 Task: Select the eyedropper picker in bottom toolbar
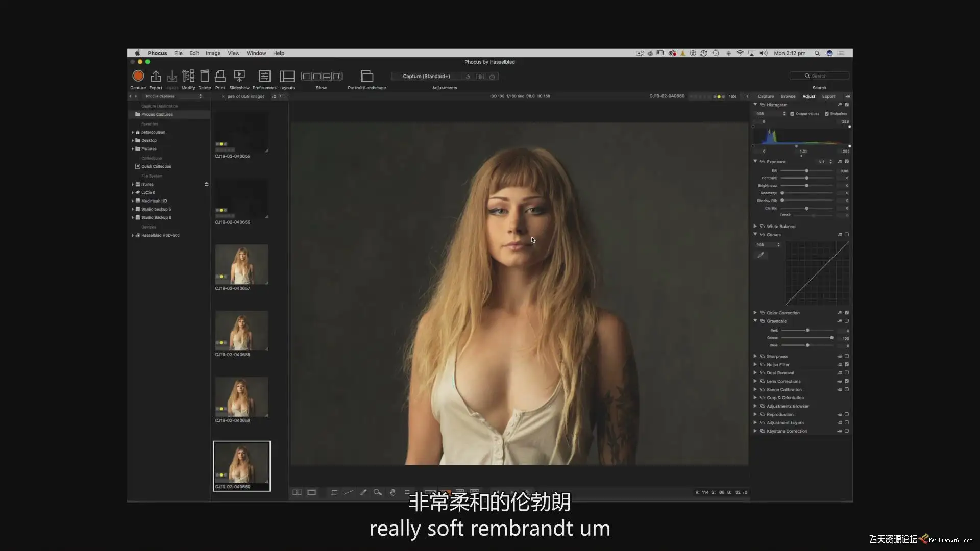363,492
